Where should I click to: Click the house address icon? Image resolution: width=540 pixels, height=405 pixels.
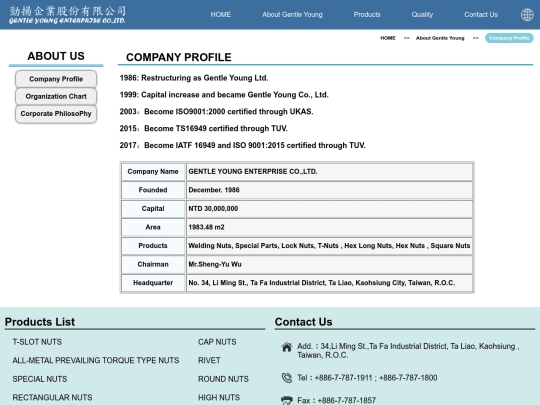pos(287,347)
